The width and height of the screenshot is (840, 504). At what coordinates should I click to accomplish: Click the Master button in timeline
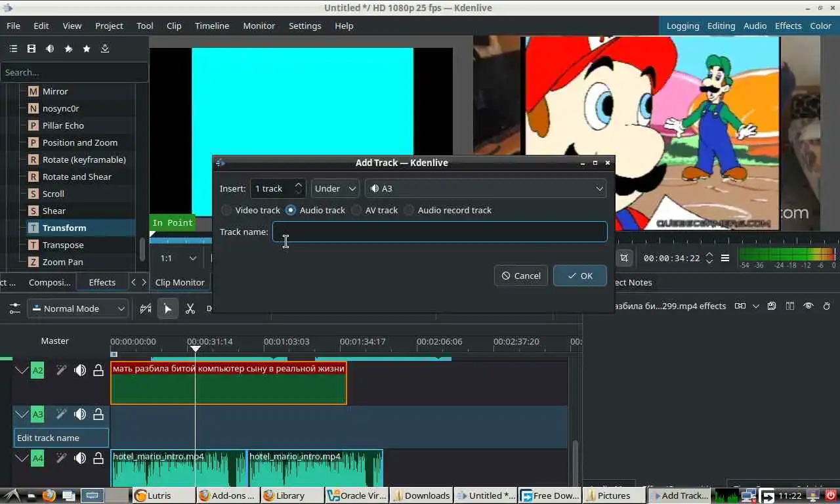(x=55, y=341)
